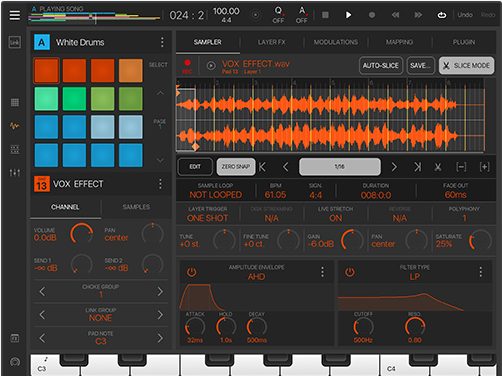Lower Pad Note with left chevron
This screenshot has height=376, width=502.
(x=42, y=338)
